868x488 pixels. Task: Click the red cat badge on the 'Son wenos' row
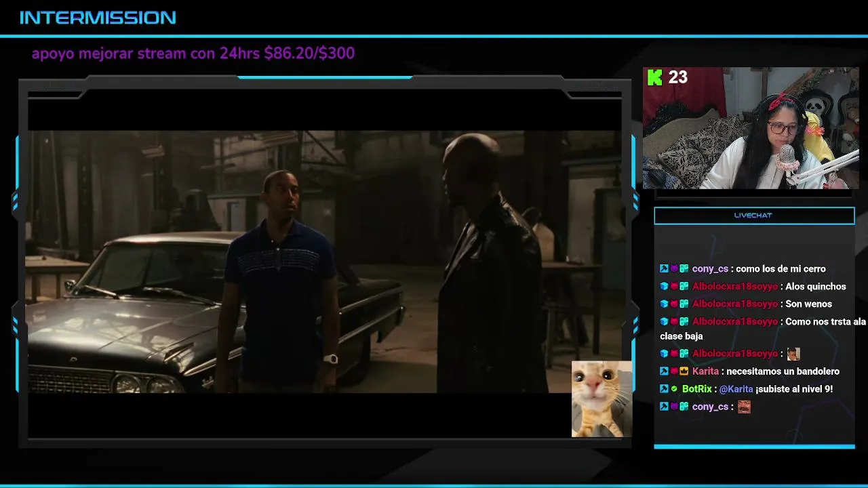[674, 304]
